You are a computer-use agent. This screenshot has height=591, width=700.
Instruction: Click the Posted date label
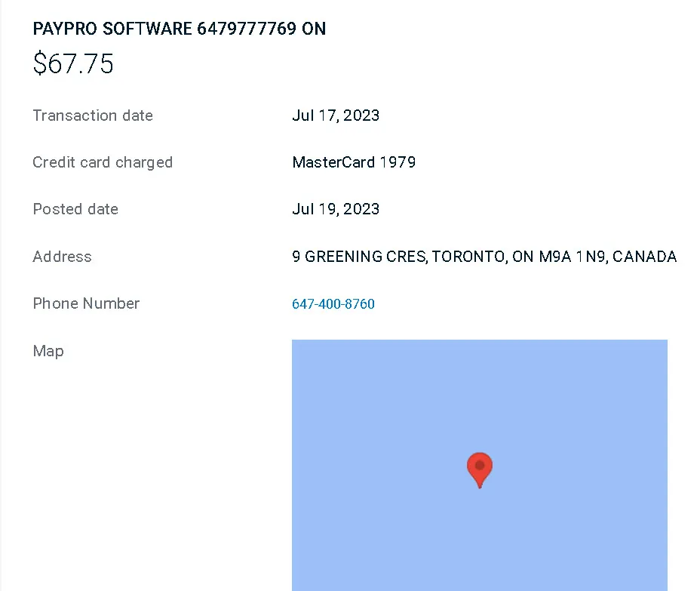pos(75,209)
